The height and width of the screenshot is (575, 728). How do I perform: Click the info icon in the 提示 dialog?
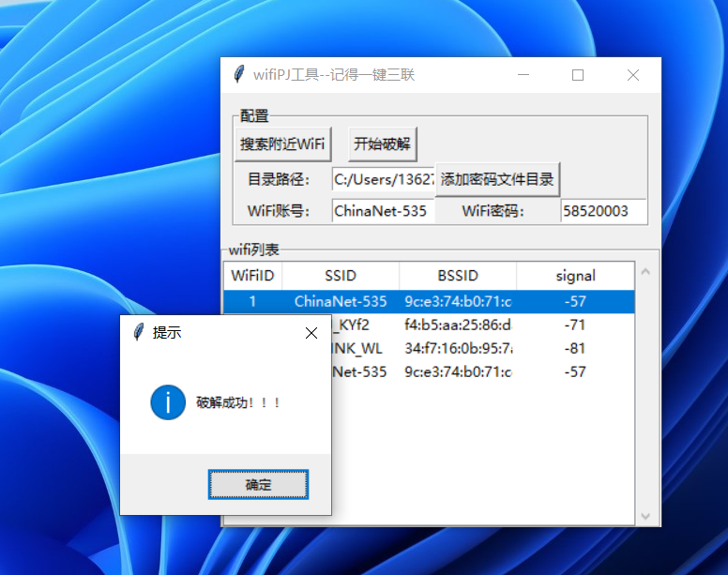point(168,402)
